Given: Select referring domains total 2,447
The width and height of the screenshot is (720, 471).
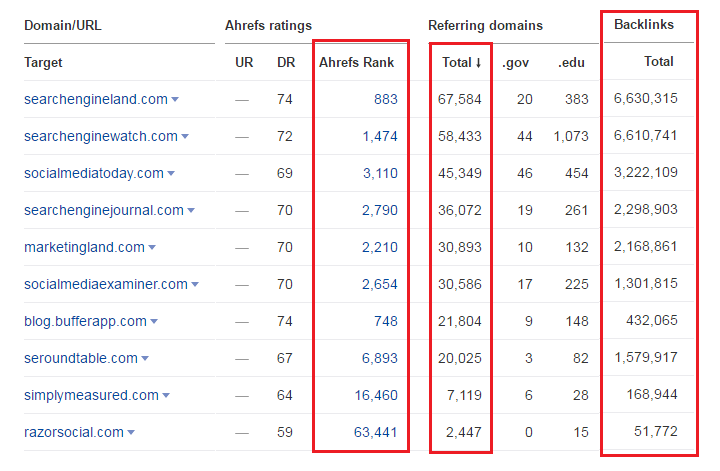Looking at the screenshot, I should [464, 432].
